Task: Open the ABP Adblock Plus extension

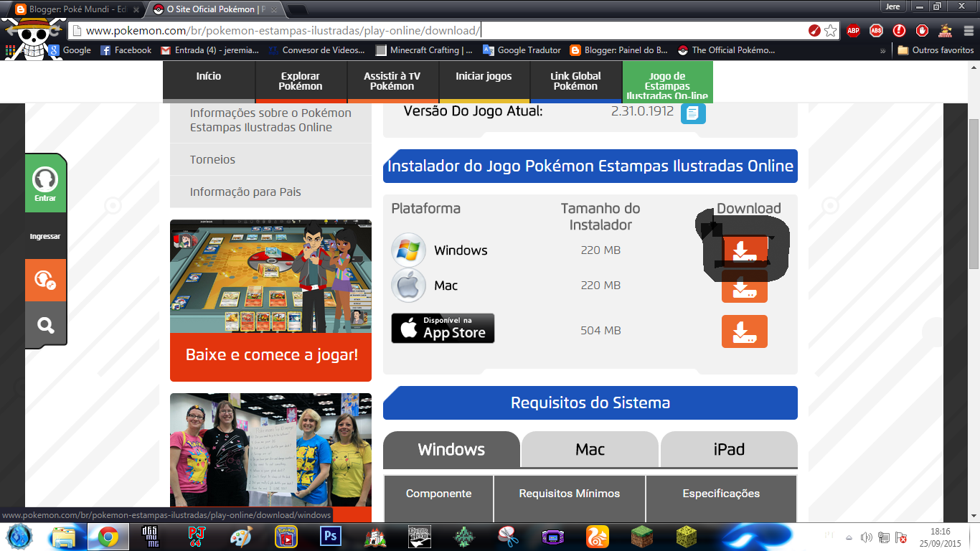Action: [853, 31]
